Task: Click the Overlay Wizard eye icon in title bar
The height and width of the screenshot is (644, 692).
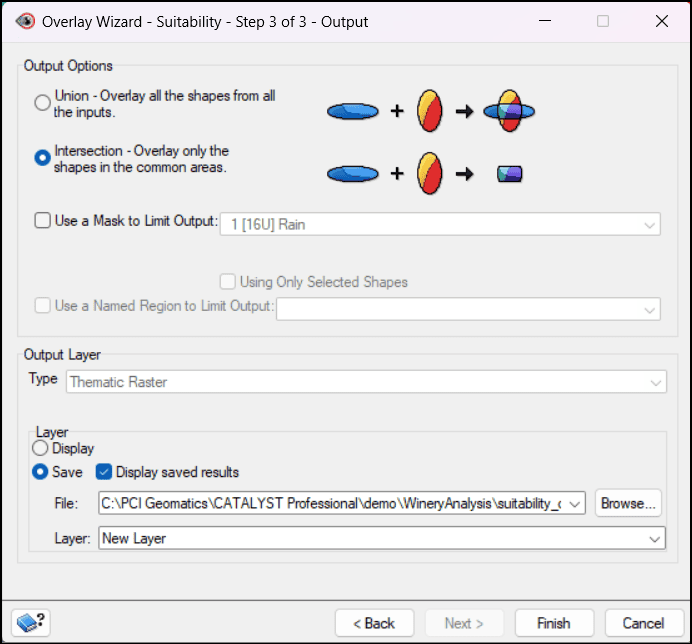Action: click(25, 21)
